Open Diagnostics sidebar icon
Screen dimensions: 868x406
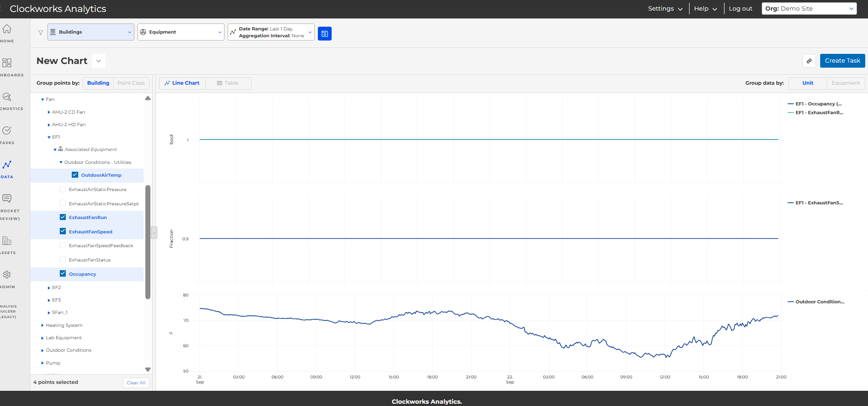point(7,97)
